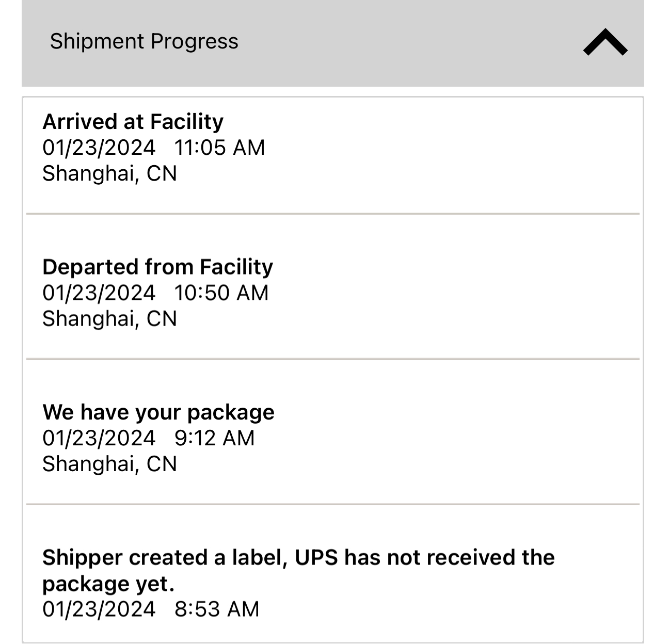Click the 9:12 AM pickup time
Viewport: 653px width, 644px height.
coord(214,438)
